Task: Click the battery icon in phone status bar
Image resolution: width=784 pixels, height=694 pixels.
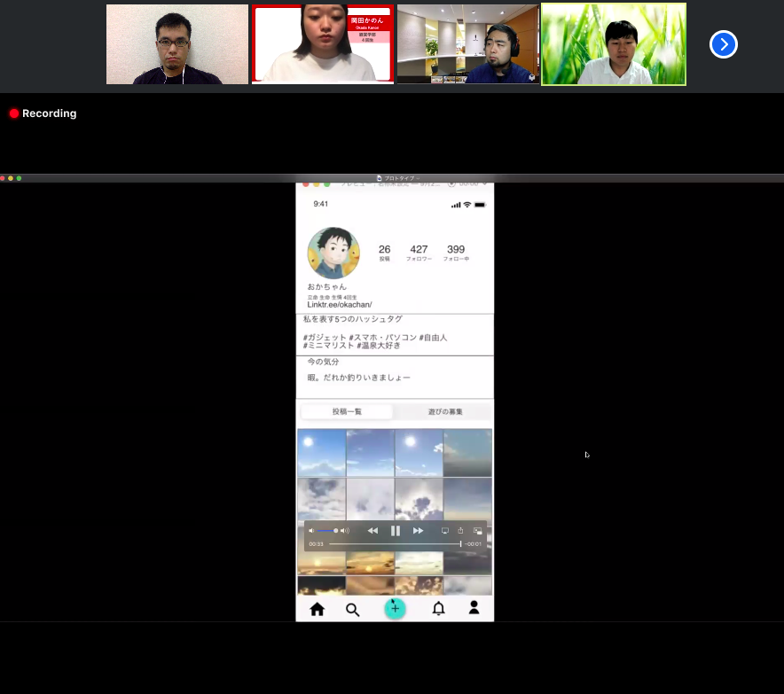Action: click(x=480, y=205)
